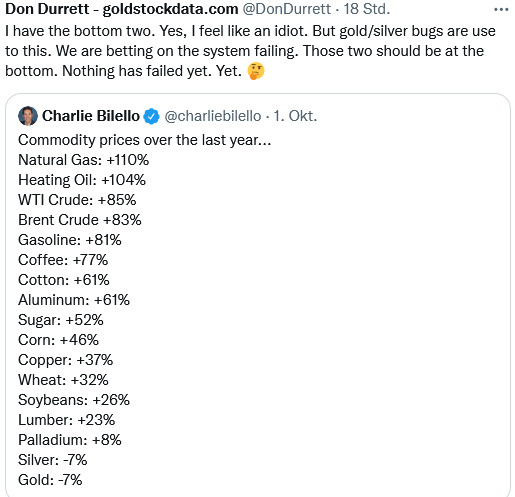Click the thinking face emoji
515x497 pixels.
pos(256,71)
